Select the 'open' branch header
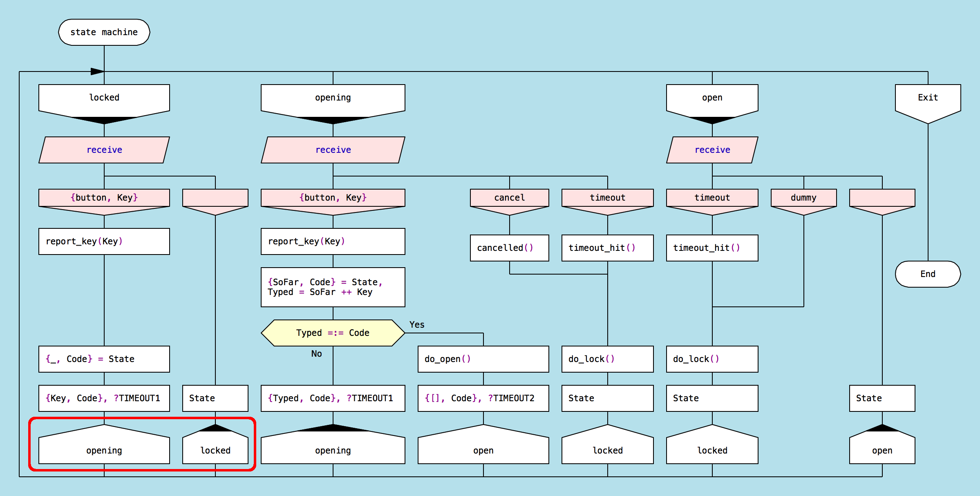This screenshot has width=980, height=496. [x=712, y=98]
